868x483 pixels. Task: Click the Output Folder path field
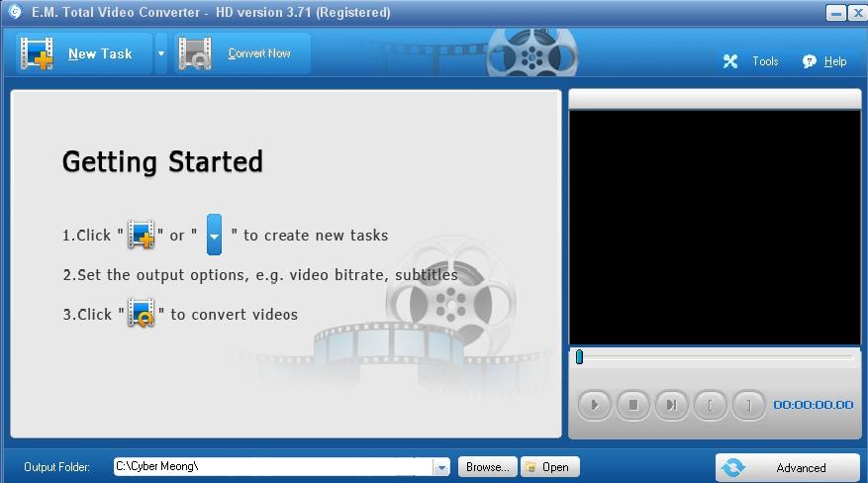(x=273, y=467)
